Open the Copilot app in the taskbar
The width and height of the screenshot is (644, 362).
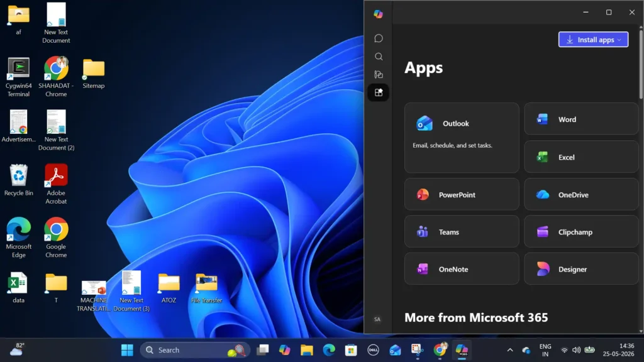point(285,350)
